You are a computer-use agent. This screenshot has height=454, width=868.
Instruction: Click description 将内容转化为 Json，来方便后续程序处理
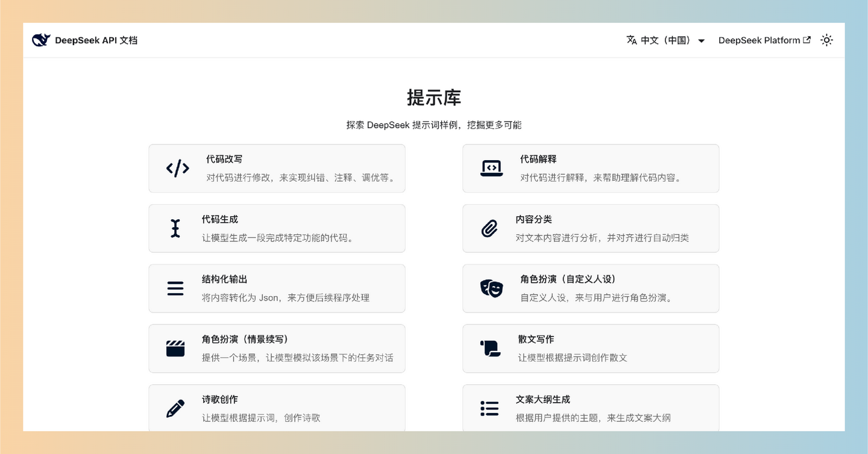tap(286, 297)
